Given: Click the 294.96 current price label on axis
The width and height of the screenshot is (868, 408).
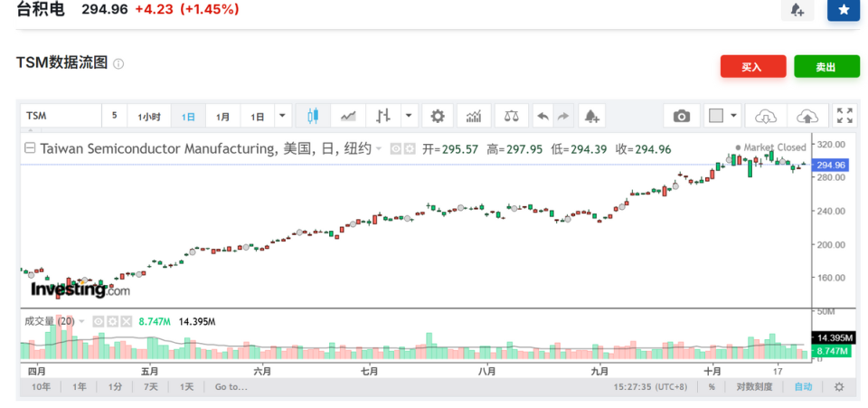Looking at the screenshot, I should pyautogui.click(x=829, y=165).
